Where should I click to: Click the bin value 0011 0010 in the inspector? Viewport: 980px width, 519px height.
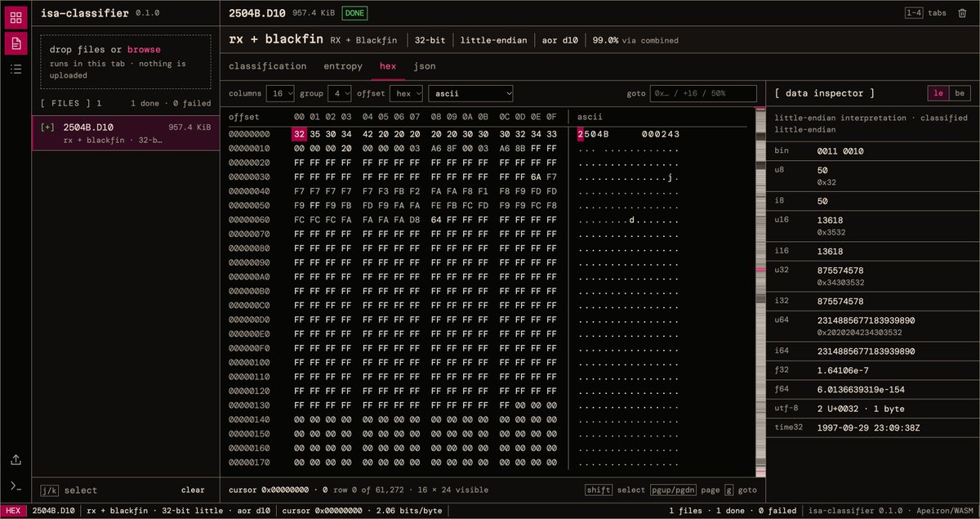(840, 151)
